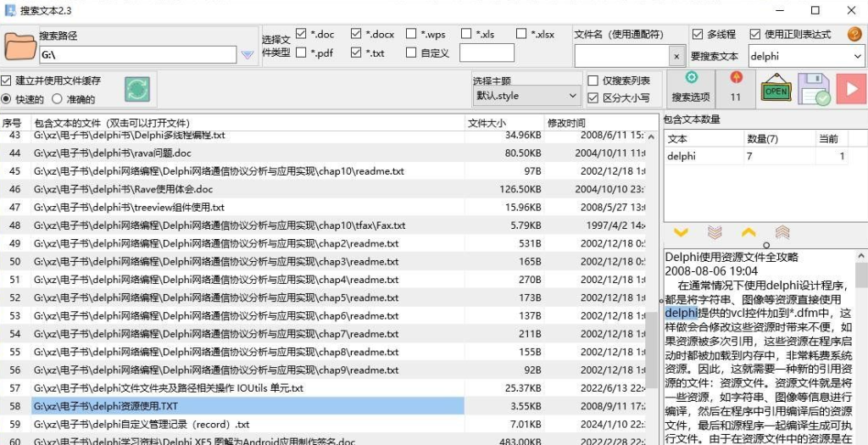Click the floppy disk save results icon
Screen dimensions: 868x445
tap(814, 89)
